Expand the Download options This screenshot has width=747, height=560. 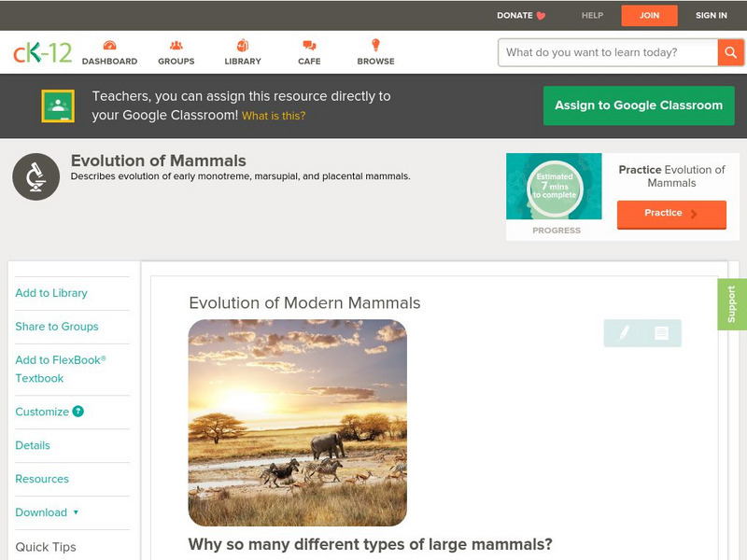coord(52,512)
